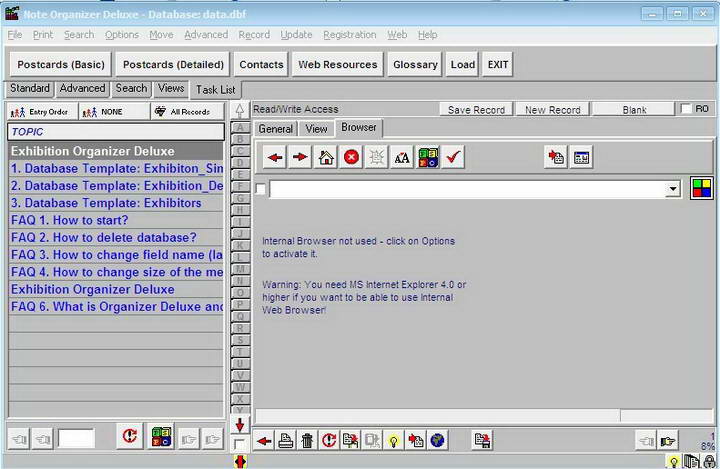720x469 pixels.
Task: Click the Glossary button
Action: point(415,65)
